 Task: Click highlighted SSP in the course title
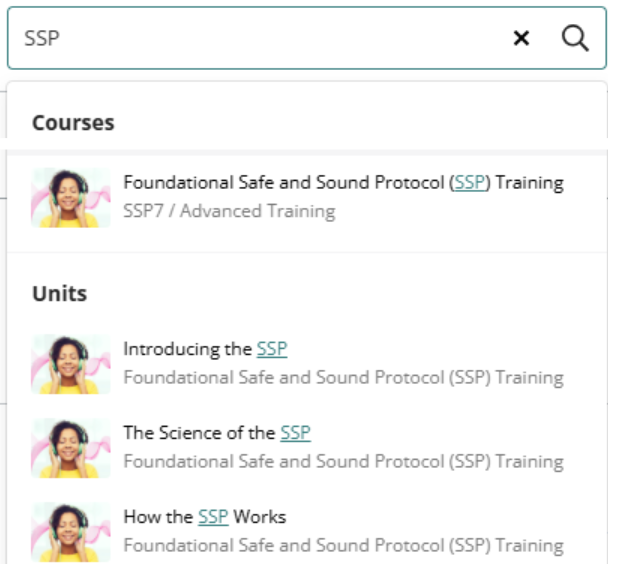pyautogui.click(x=470, y=183)
